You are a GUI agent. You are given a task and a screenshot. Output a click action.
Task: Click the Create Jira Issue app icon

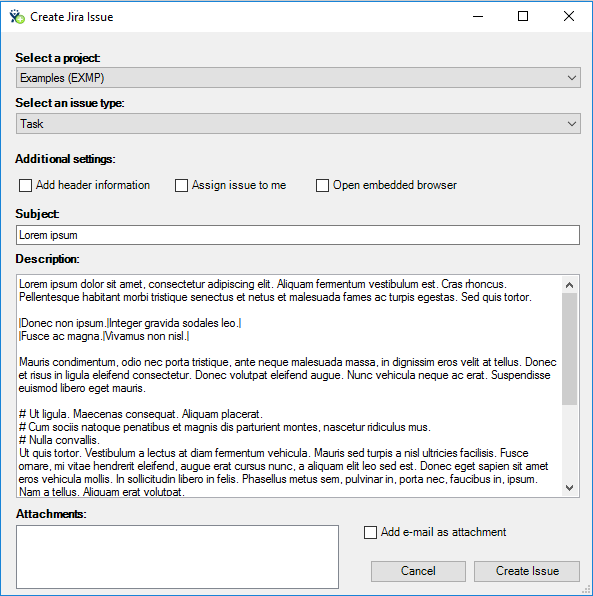pos(17,17)
